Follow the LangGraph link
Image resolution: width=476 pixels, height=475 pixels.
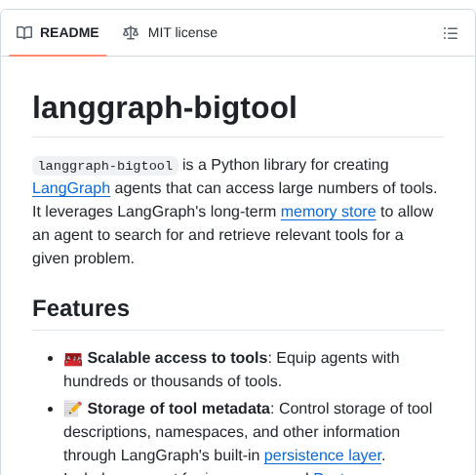71,188
